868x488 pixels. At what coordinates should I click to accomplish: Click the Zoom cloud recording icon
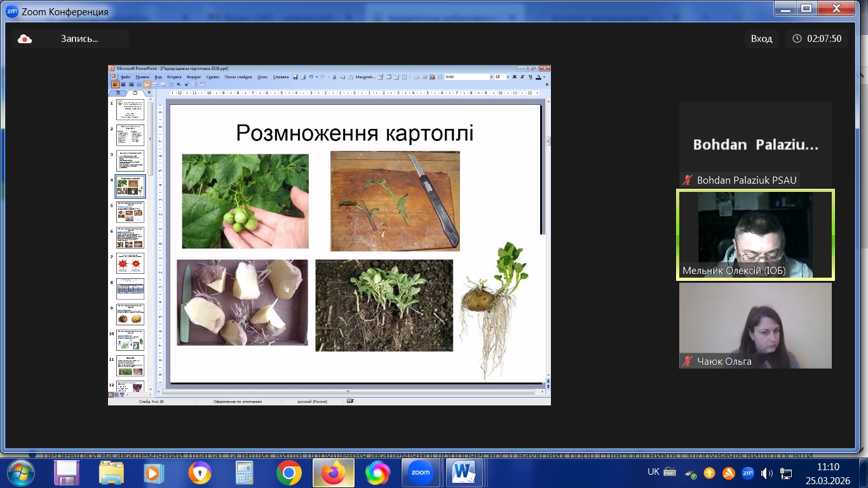click(25, 39)
